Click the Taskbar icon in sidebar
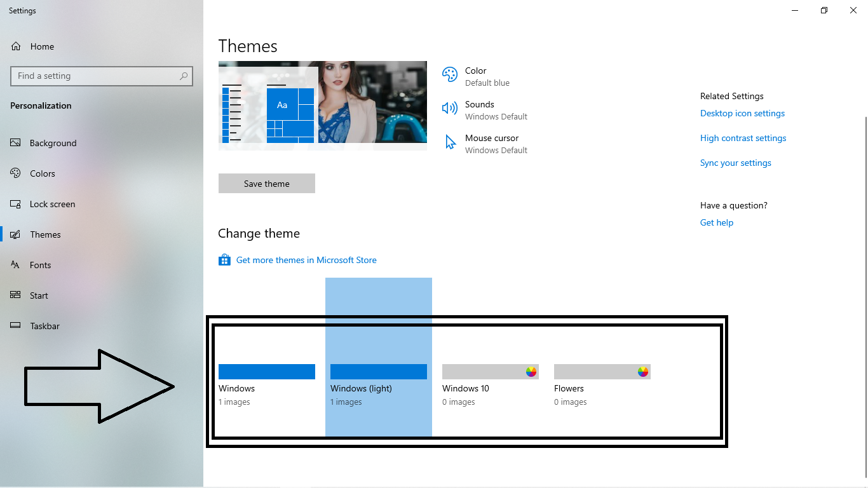Image resolution: width=868 pixels, height=488 pixels. pyautogui.click(x=16, y=326)
